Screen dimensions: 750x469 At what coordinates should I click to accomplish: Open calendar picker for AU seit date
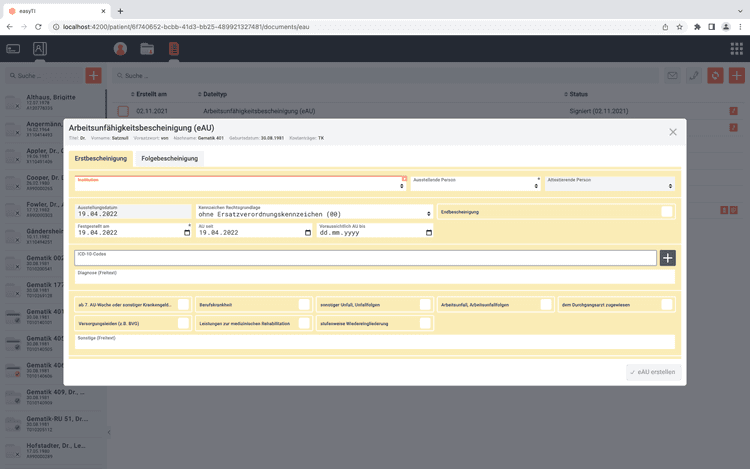(x=308, y=232)
